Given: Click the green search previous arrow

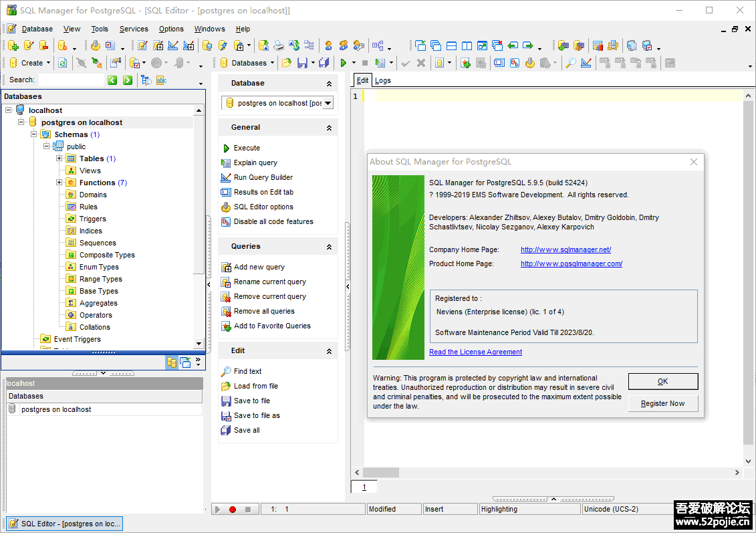Looking at the screenshot, I should 112,80.
